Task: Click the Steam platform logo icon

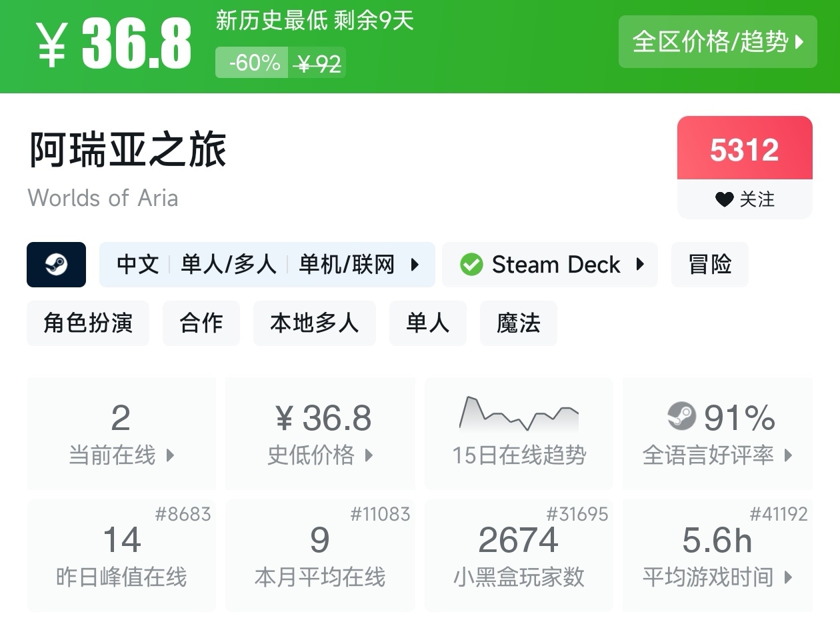Action: [56, 265]
